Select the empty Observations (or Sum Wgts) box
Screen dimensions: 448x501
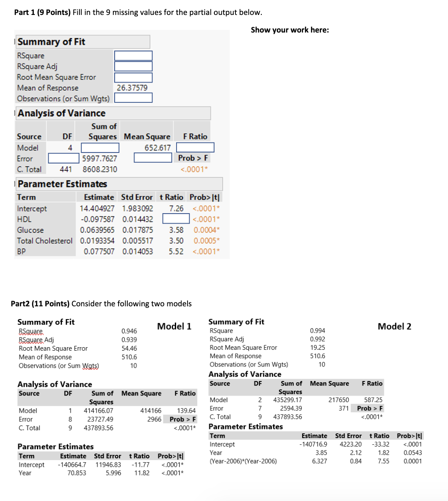133,98
